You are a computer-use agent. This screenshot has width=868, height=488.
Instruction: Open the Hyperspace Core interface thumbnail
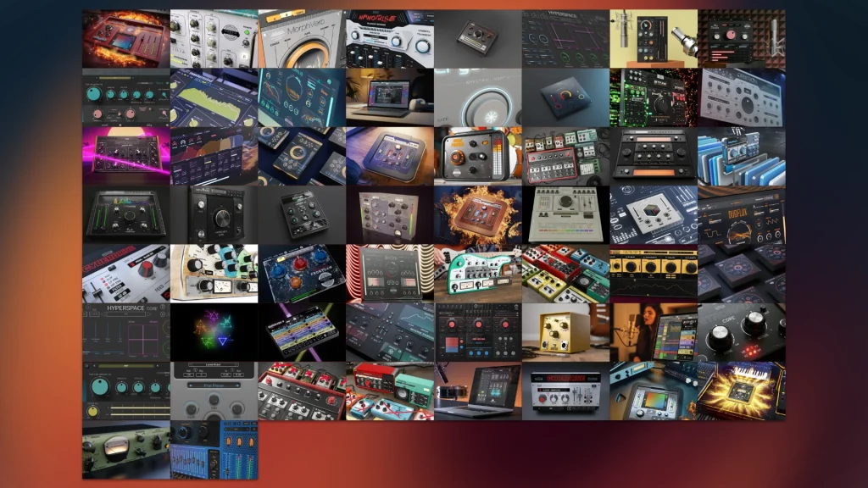pyautogui.click(x=126, y=332)
